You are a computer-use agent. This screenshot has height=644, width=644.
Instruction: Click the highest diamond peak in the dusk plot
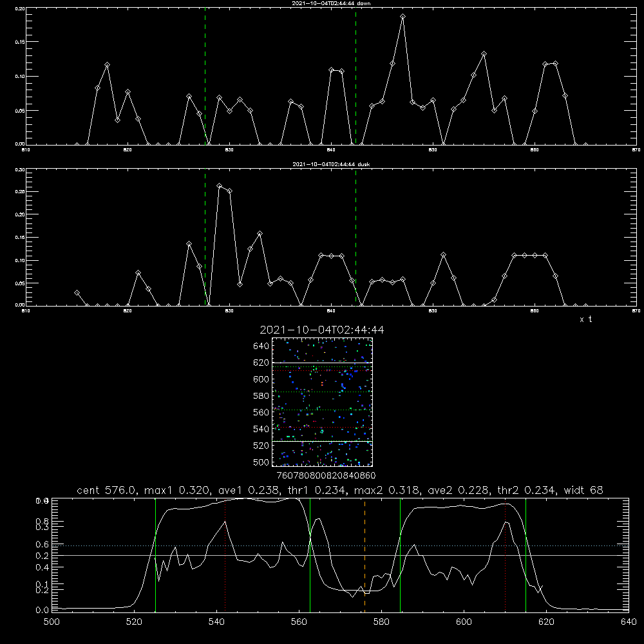220,185
